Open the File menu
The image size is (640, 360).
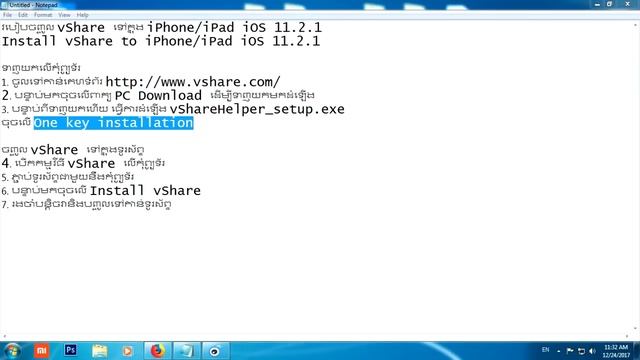click(7, 15)
